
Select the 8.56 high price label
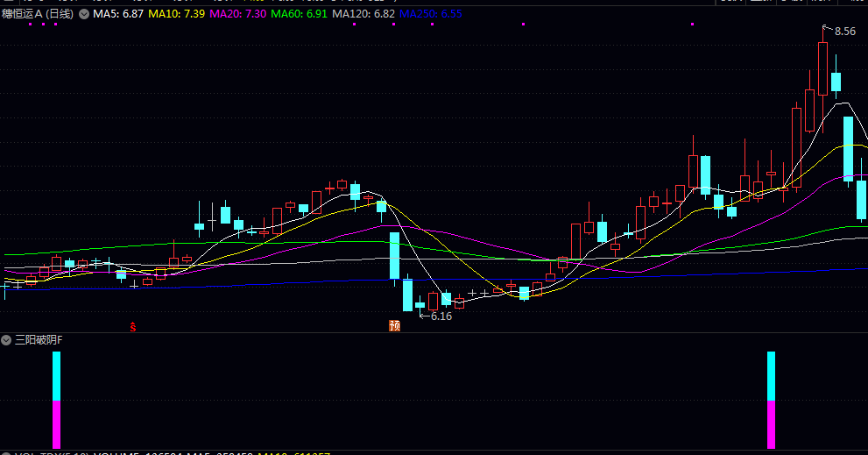pos(844,32)
